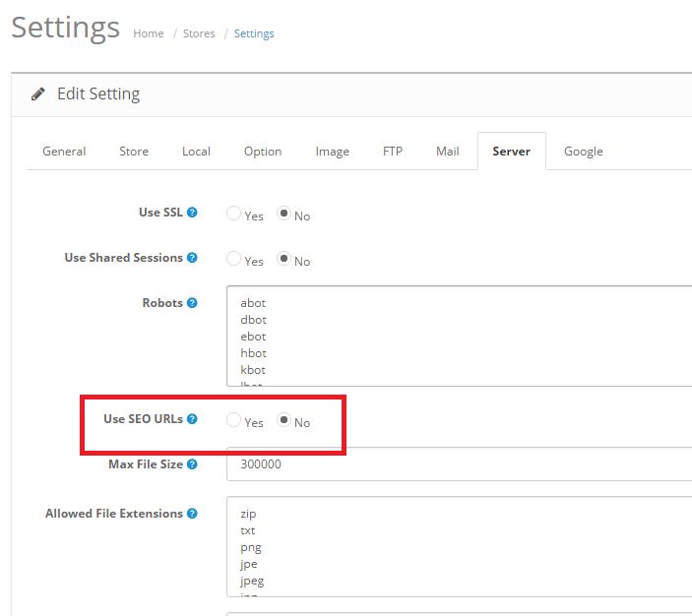Viewport: 692px width, 616px height.
Task: Switch to the Google tab
Action: [x=583, y=152]
